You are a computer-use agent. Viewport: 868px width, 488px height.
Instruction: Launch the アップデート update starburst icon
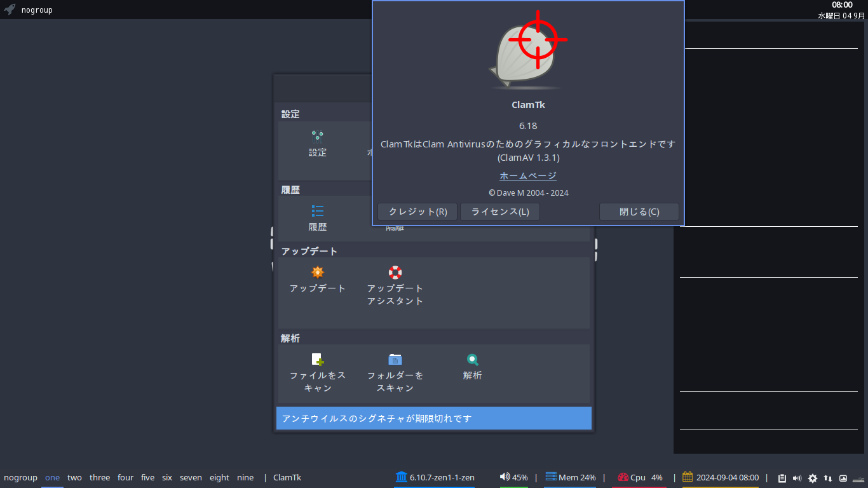pyautogui.click(x=318, y=272)
